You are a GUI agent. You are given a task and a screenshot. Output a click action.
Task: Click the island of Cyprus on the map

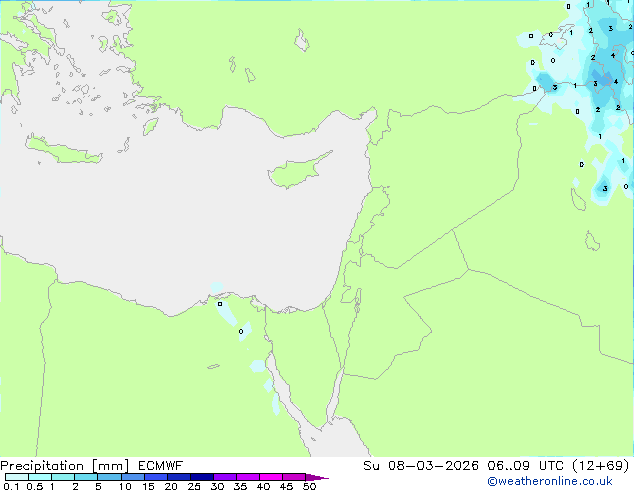[x=295, y=172]
